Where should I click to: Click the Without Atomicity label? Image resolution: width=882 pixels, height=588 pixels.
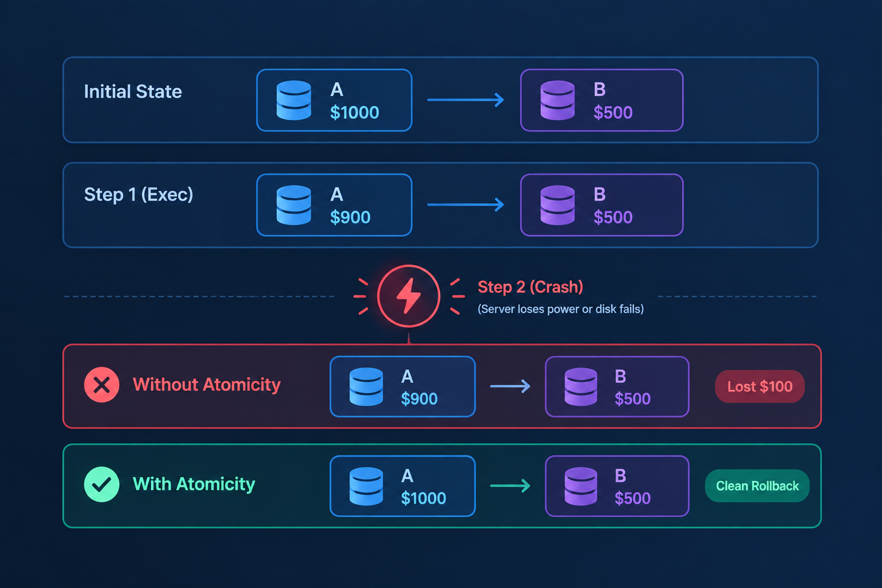[207, 384]
